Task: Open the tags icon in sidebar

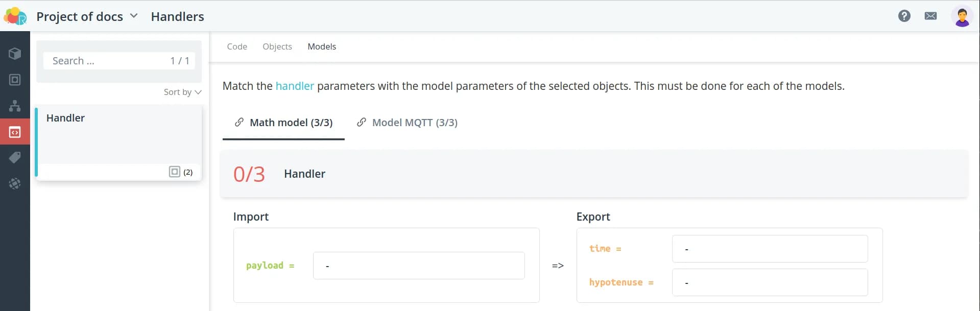Action: click(x=15, y=157)
